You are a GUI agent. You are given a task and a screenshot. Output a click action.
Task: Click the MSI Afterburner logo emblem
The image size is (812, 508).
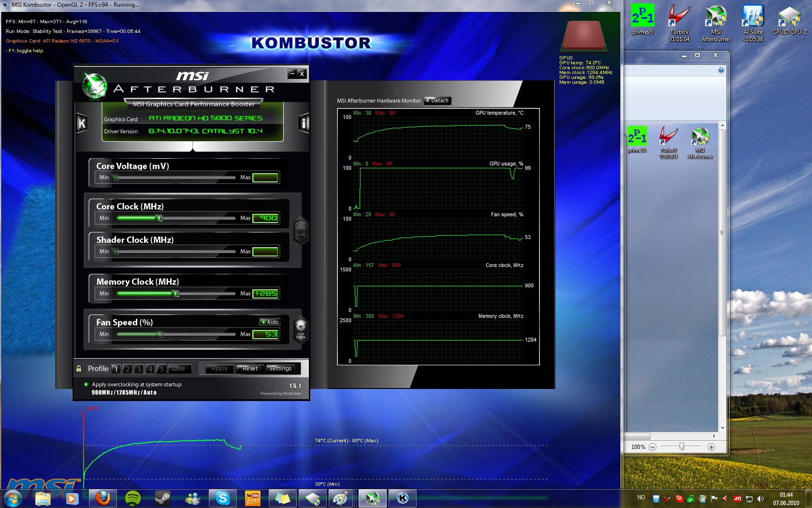(x=94, y=86)
